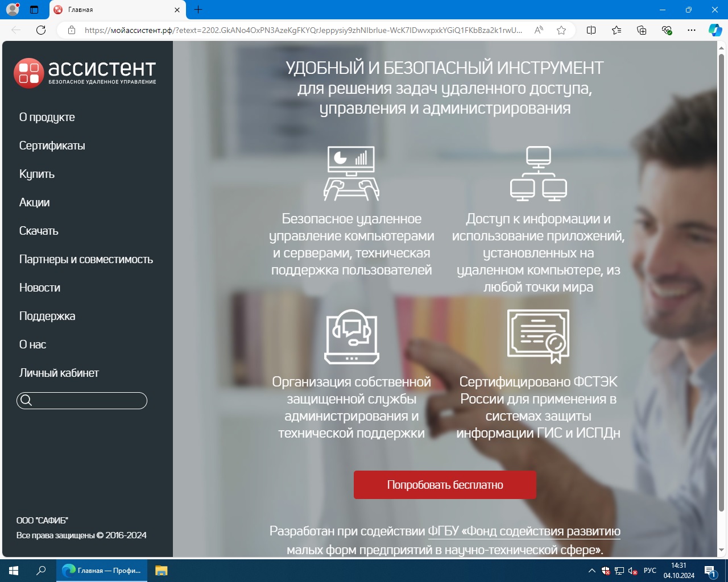Open File Explorer from taskbar

[162, 571]
